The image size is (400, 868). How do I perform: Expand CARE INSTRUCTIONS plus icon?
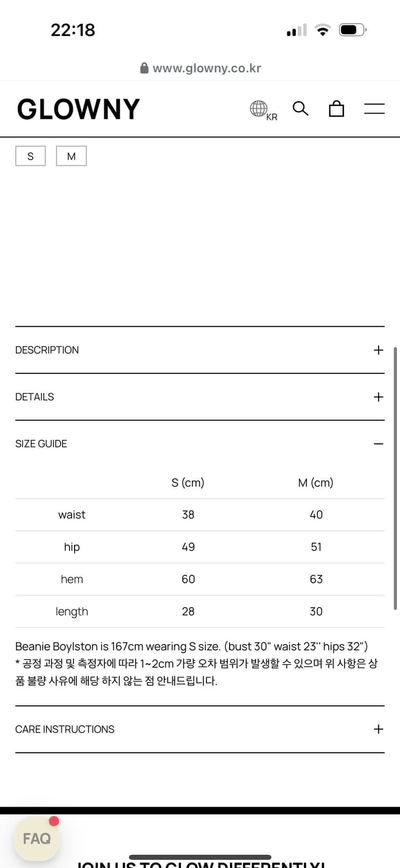pos(378,729)
